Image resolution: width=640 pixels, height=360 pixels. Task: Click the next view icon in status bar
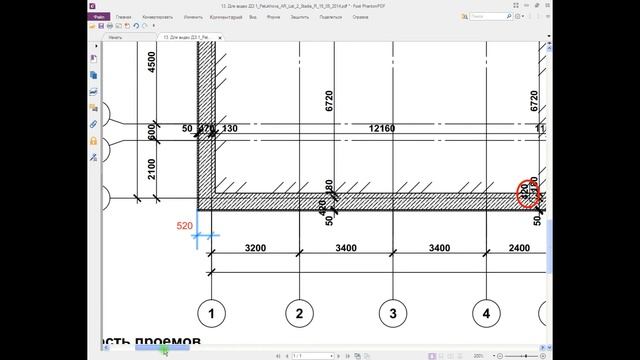pos(367,356)
